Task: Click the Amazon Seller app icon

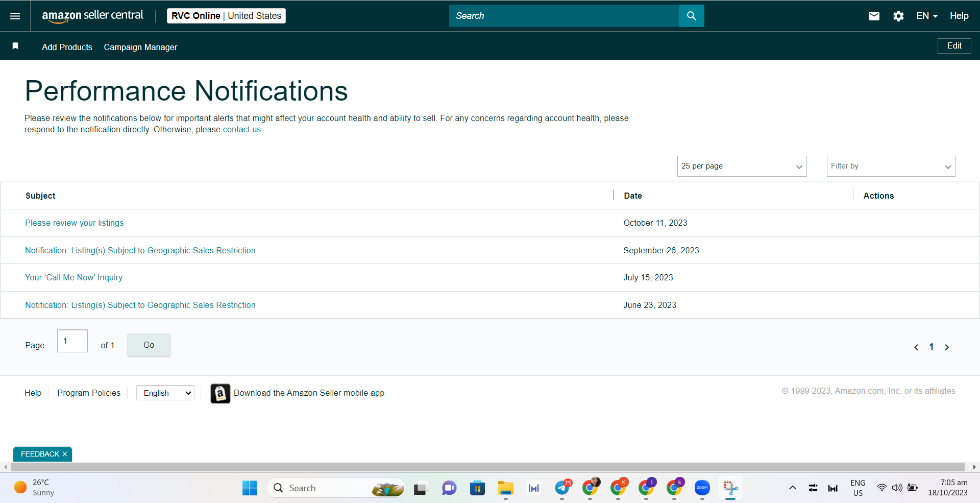Action: coord(220,393)
